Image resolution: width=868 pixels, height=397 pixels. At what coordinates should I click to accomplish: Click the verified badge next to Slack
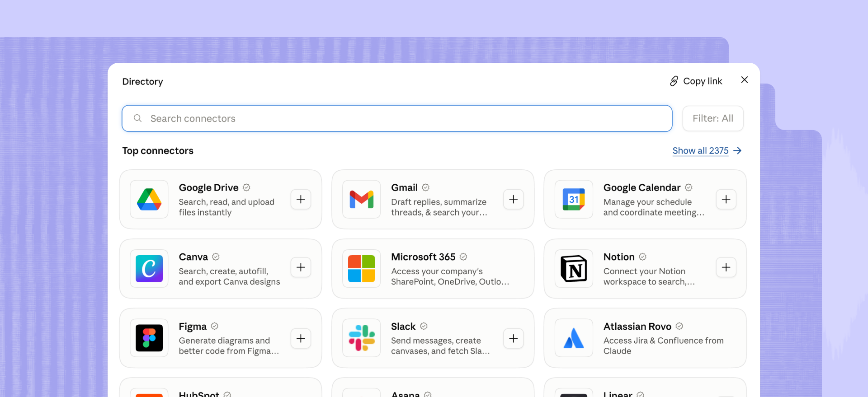tap(424, 326)
